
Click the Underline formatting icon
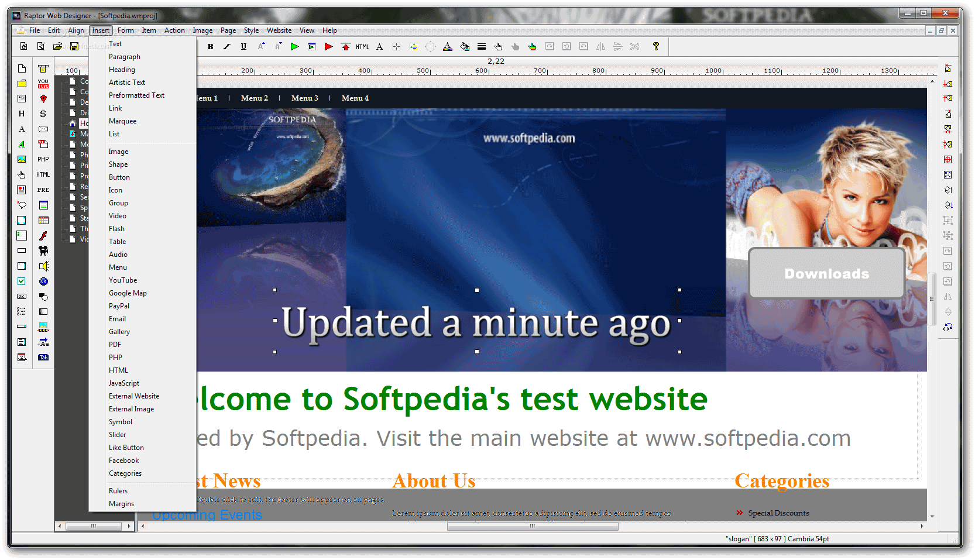[x=243, y=47]
